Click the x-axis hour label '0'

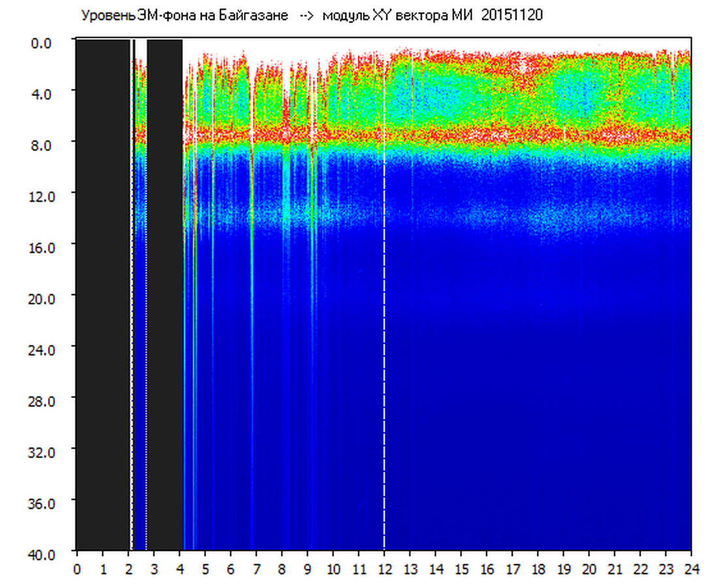click(76, 569)
